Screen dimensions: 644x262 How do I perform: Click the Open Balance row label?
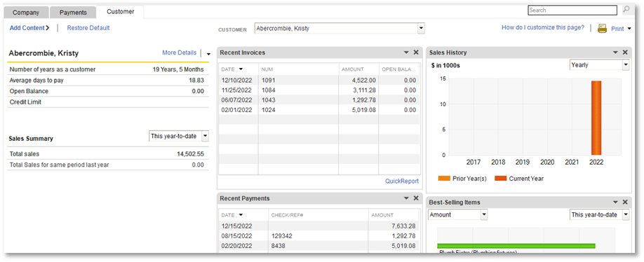[29, 91]
